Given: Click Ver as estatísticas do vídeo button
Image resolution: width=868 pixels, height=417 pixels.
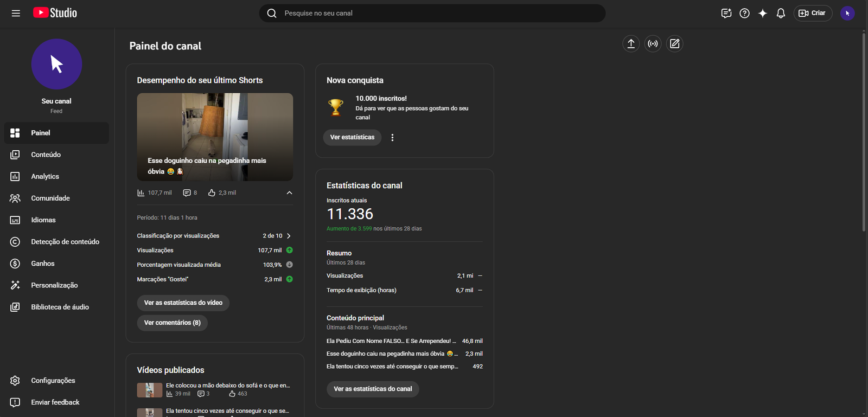Looking at the screenshot, I should click(x=183, y=303).
